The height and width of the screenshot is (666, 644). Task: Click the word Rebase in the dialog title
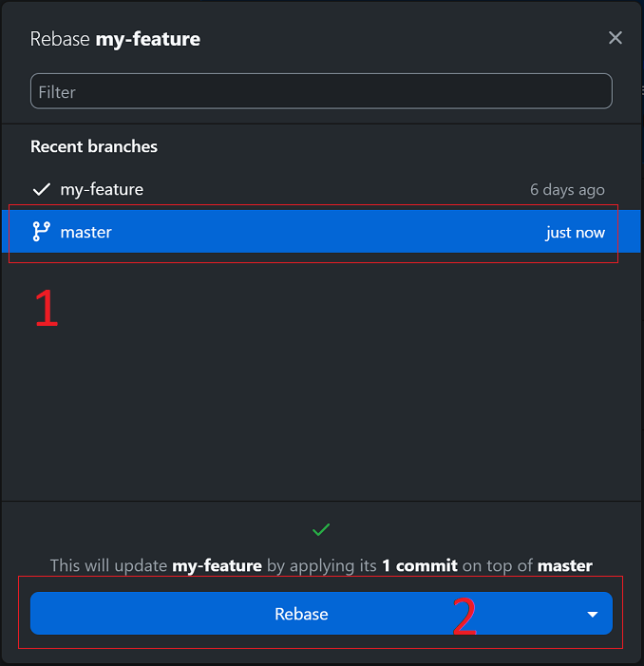[x=60, y=39]
